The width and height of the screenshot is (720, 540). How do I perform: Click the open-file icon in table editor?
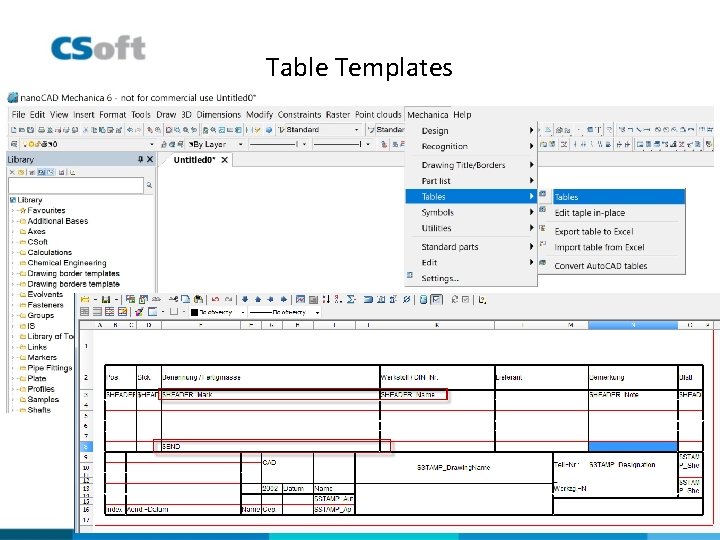85,299
